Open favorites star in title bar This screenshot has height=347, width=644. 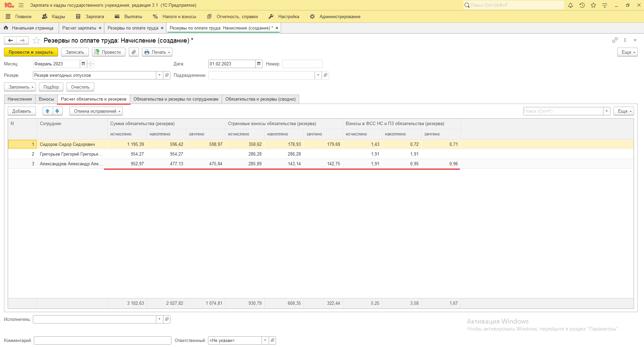(593, 5)
